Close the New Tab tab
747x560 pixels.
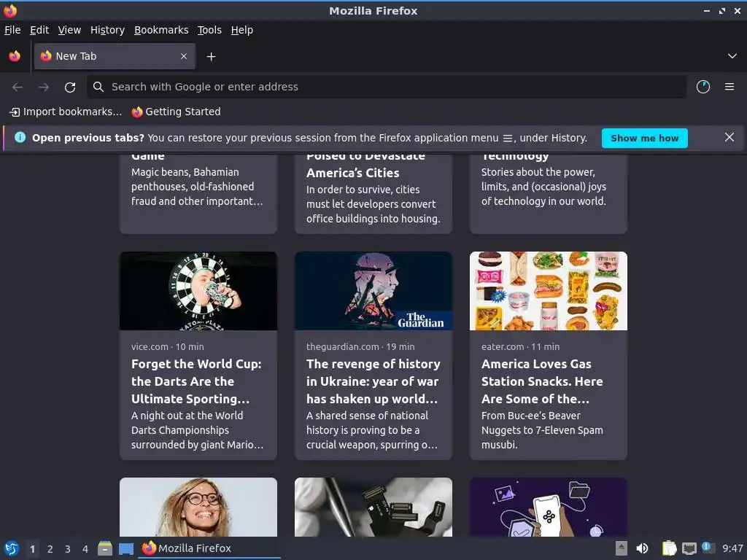pyautogui.click(x=184, y=56)
